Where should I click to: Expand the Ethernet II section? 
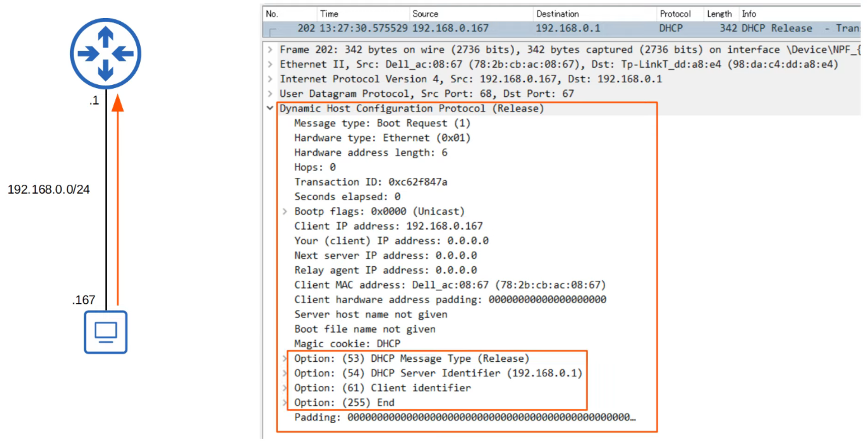click(270, 64)
